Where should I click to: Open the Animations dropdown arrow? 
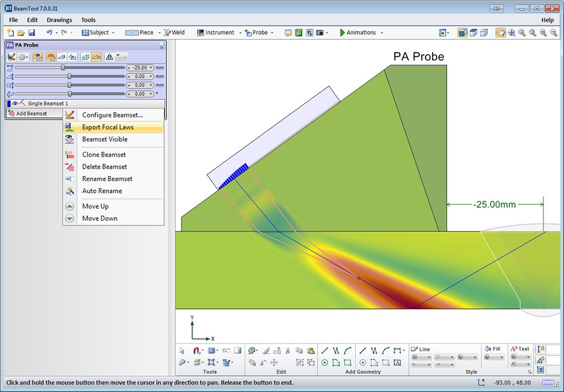point(382,33)
